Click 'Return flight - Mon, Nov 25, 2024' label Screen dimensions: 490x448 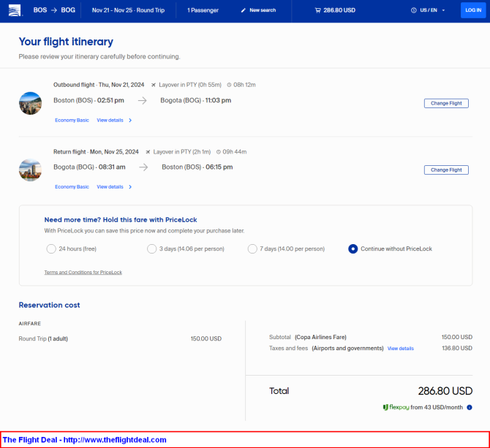point(96,152)
